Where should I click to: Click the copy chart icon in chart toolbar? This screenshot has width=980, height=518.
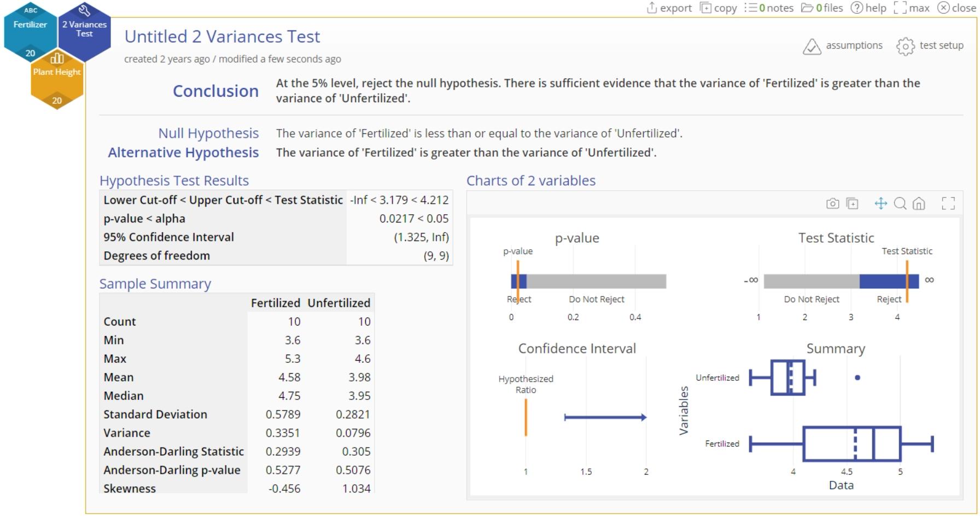(x=852, y=204)
